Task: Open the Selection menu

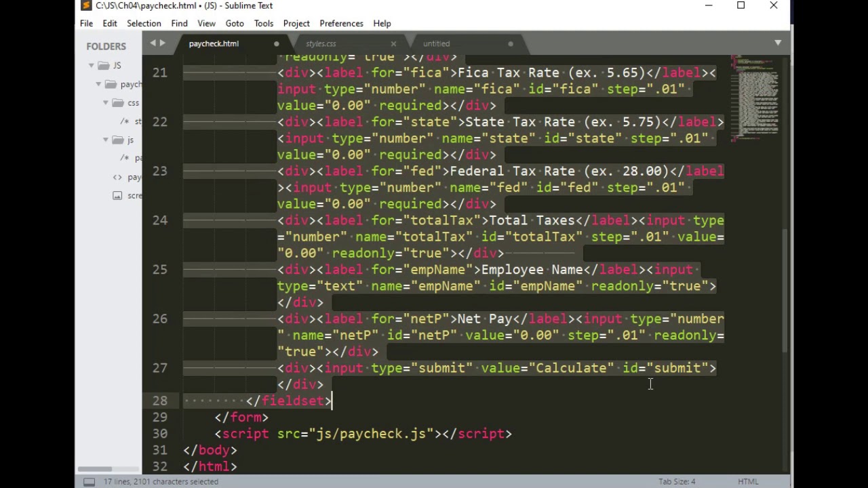Action: (144, 23)
